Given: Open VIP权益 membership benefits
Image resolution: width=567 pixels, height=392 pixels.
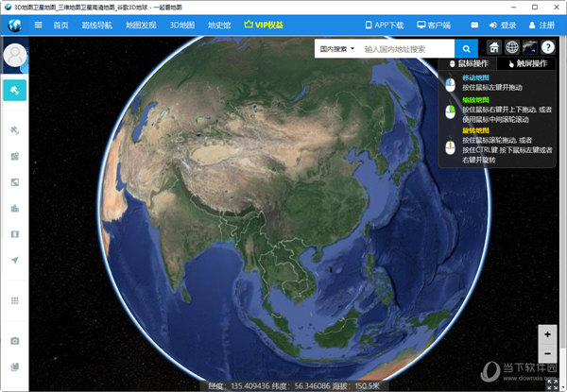Looking at the screenshot, I should tap(264, 25).
